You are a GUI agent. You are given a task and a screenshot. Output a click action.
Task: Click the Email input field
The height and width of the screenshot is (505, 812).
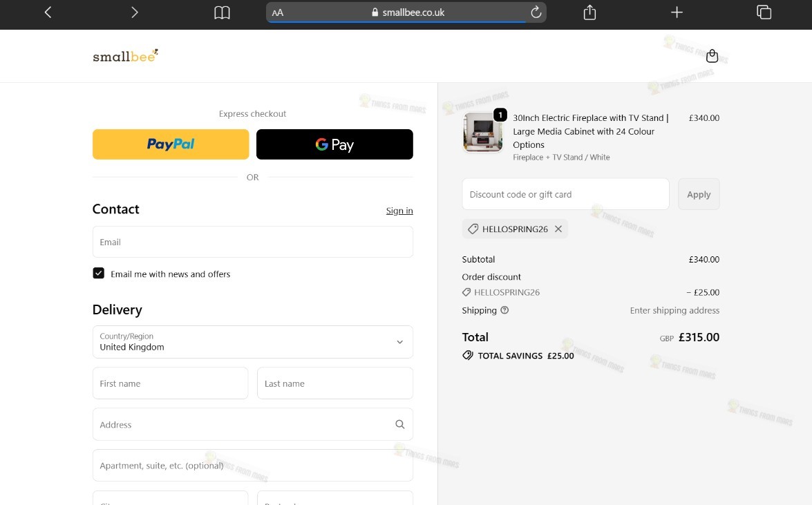coord(253,242)
